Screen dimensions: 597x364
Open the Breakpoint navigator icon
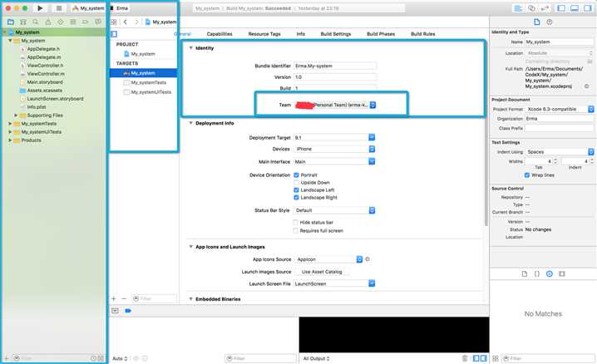(86, 22)
